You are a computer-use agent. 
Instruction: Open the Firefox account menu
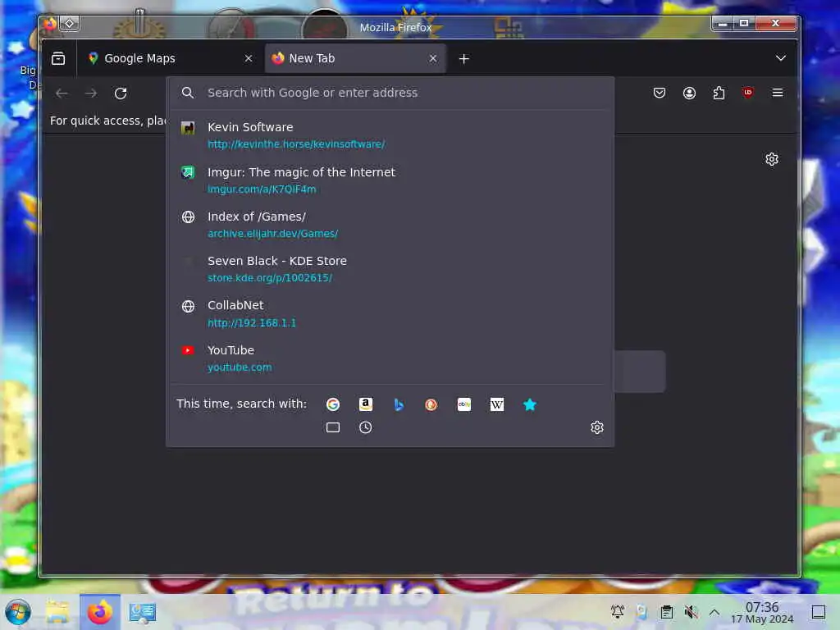689,93
